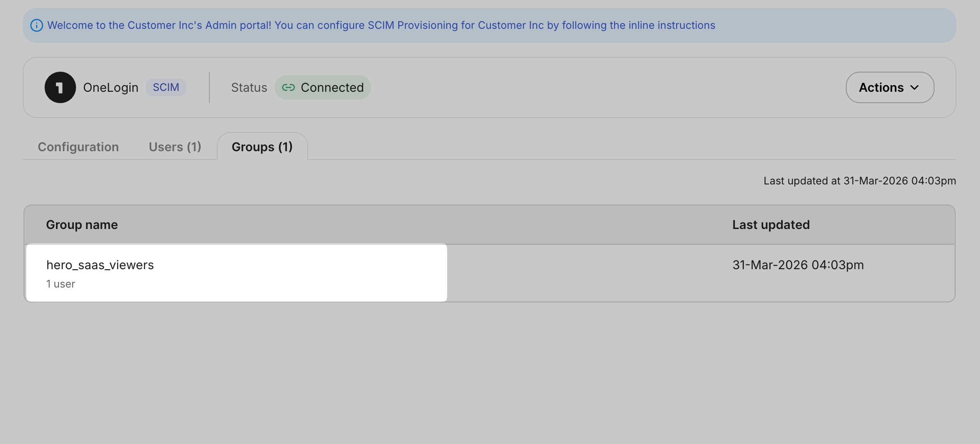Open the Users (1) tab
980x444 pixels.
pyautogui.click(x=175, y=147)
